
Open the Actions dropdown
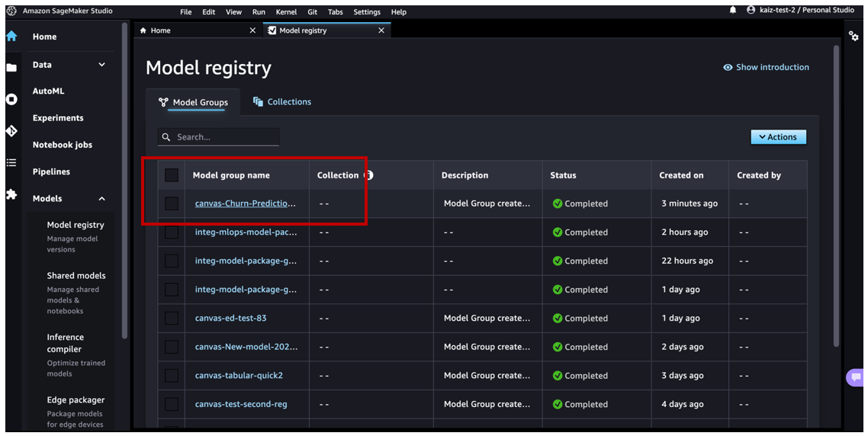pos(778,137)
